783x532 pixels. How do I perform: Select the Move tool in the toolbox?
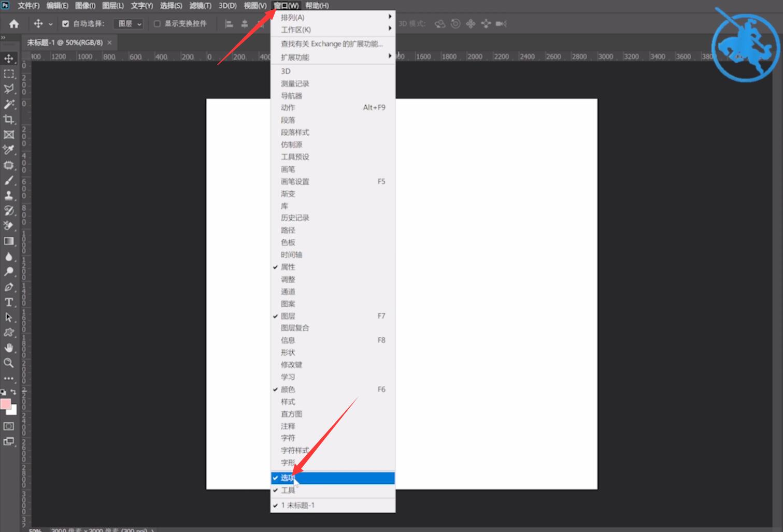[9, 59]
